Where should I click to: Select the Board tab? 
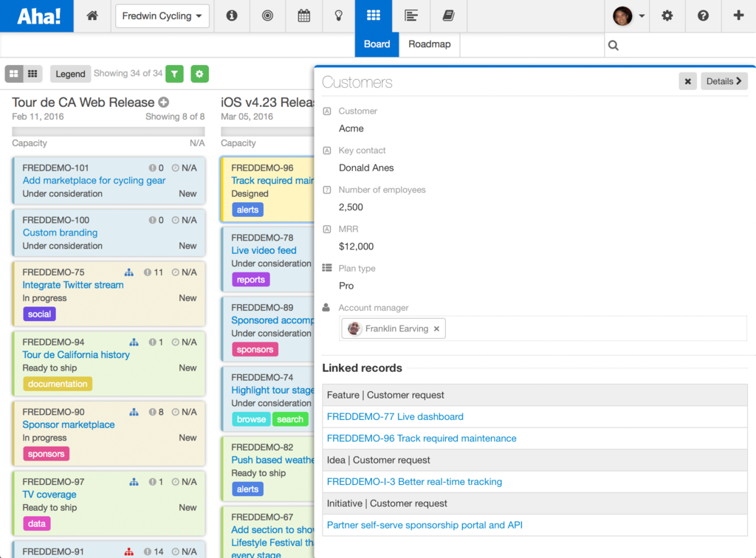(377, 44)
